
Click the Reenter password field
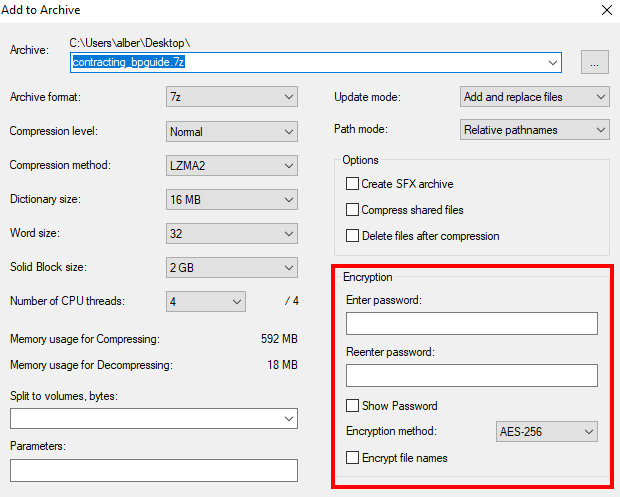point(471,375)
